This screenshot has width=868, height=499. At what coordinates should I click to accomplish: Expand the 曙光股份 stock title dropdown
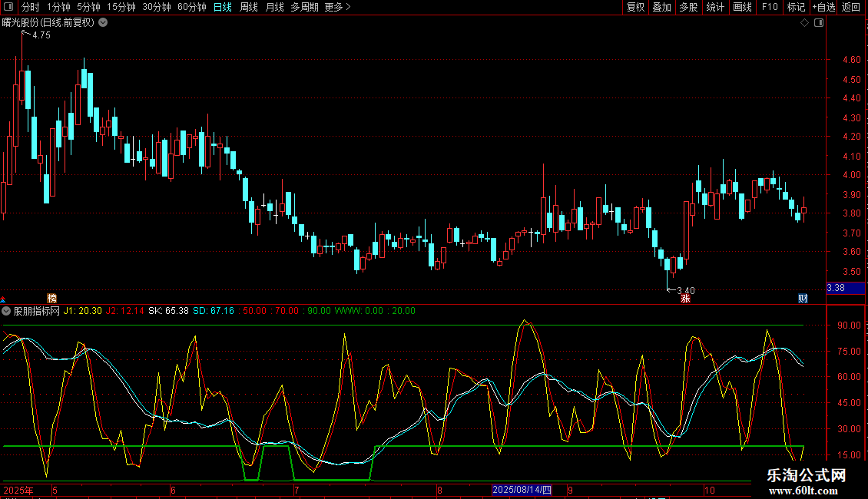[103, 22]
